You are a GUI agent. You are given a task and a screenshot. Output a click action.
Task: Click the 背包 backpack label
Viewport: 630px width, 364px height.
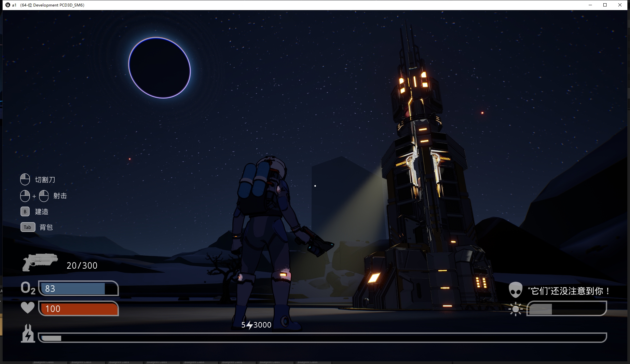pyautogui.click(x=46, y=227)
